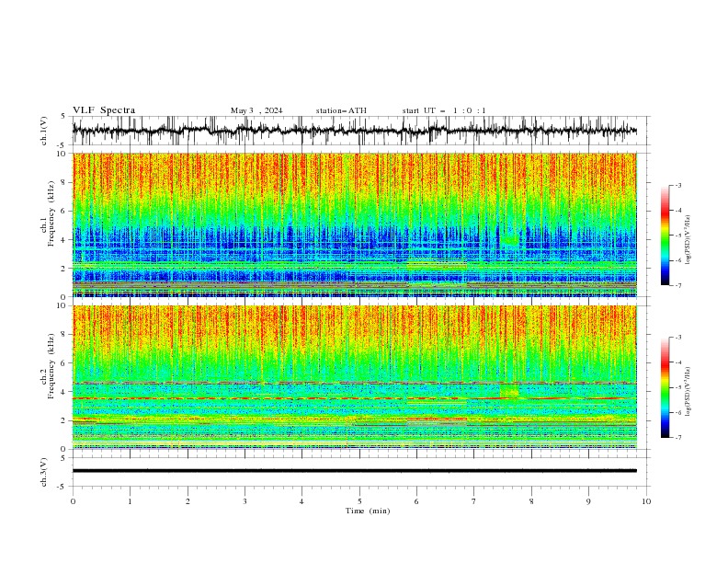Viewport: 728px width, 563px height.
Task: Click the ch.2 spectrogram panel
Action: click(x=355, y=377)
